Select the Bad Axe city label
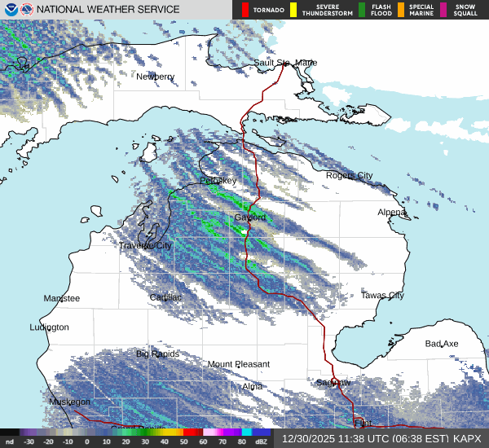Viewport: 489px width, 448px height. point(442,344)
